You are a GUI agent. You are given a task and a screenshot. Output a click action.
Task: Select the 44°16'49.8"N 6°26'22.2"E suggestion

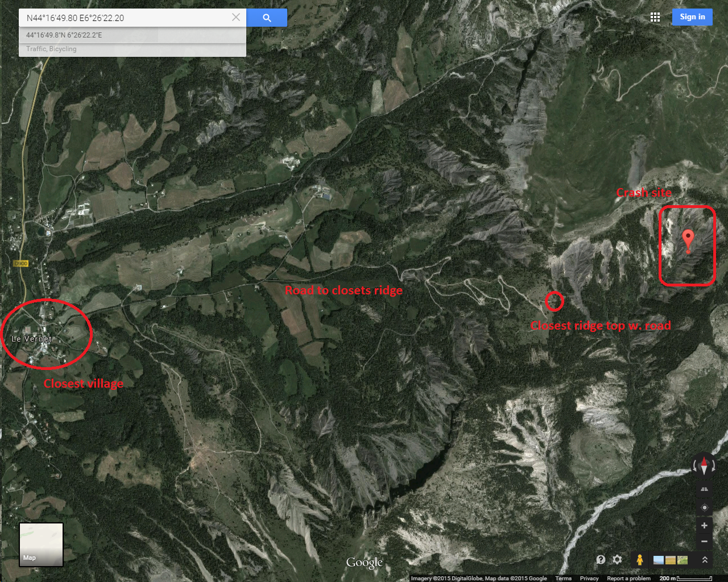click(x=133, y=35)
